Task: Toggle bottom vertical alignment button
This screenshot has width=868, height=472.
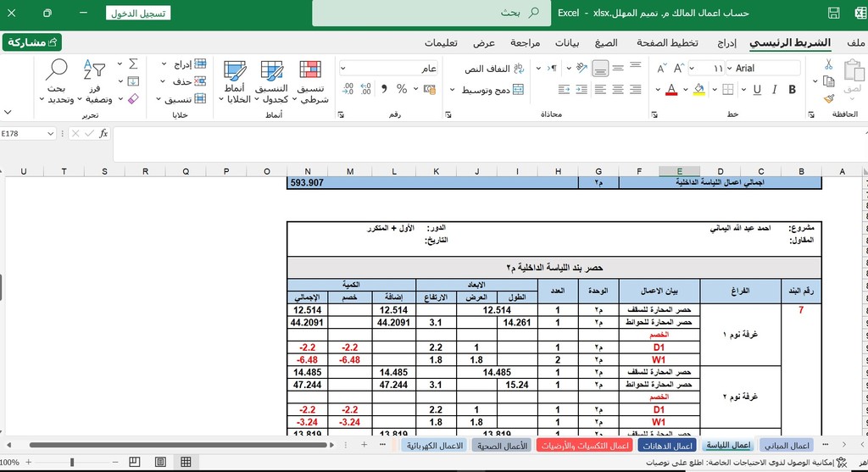Action: tap(600, 68)
